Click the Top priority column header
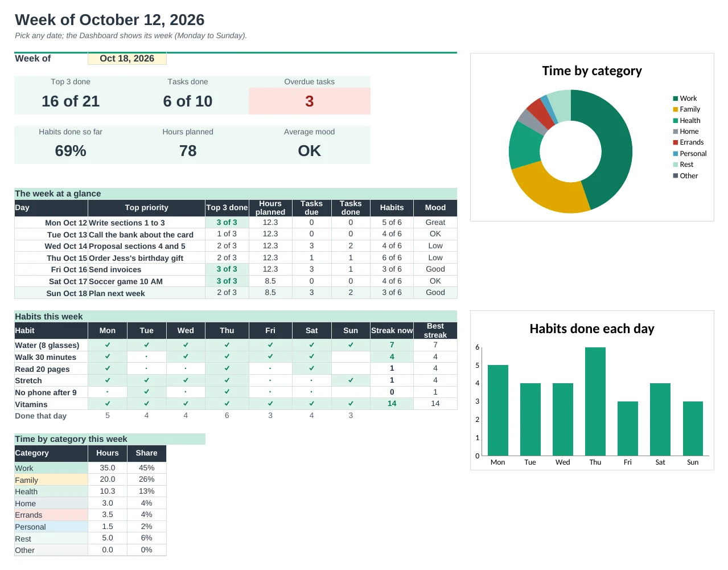This screenshot has width=728, height=570. tap(147, 208)
